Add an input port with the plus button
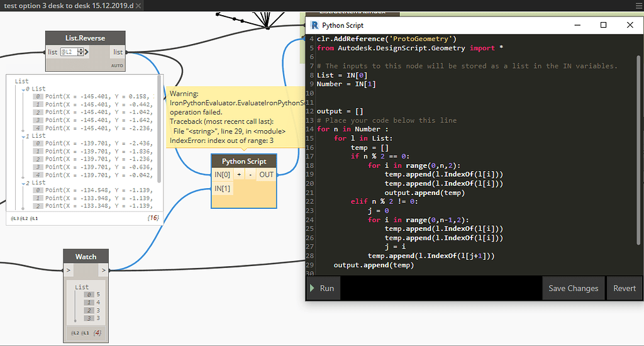Screen dimensions: 644x346 click(239, 174)
